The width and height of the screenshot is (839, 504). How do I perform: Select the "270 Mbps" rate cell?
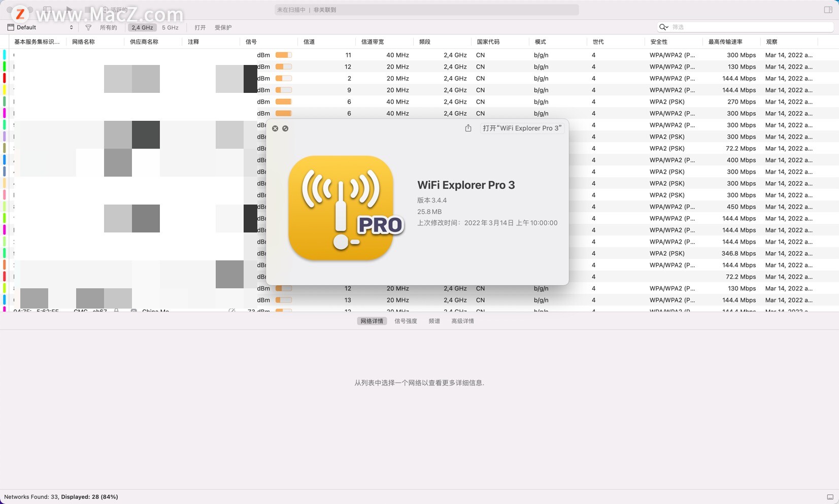[x=741, y=102]
